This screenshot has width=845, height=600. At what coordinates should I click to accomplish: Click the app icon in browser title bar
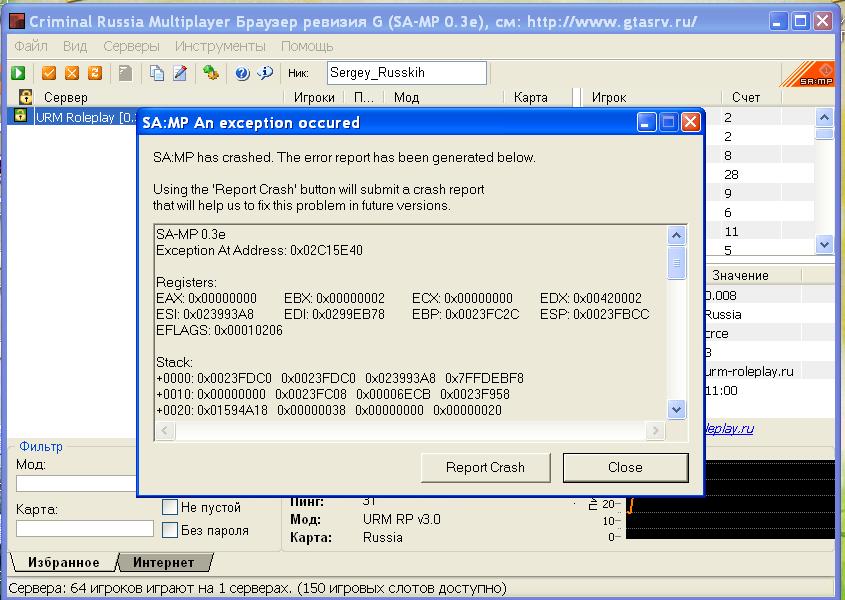click(17, 22)
